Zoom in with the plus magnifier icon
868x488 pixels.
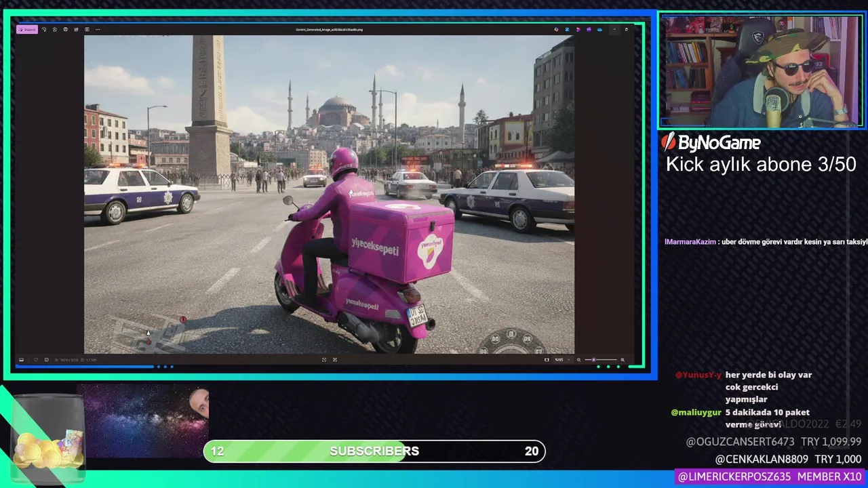[x=623, y=360]
